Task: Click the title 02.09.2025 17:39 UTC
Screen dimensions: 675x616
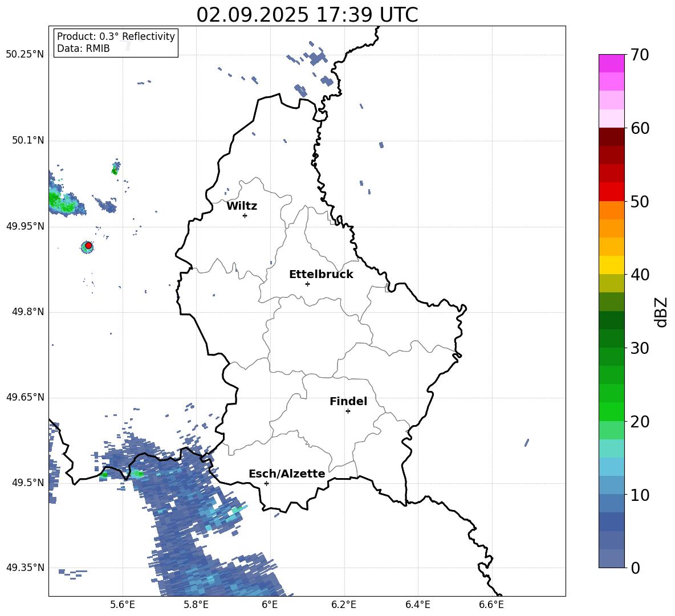Action: (x=307, y=15)
